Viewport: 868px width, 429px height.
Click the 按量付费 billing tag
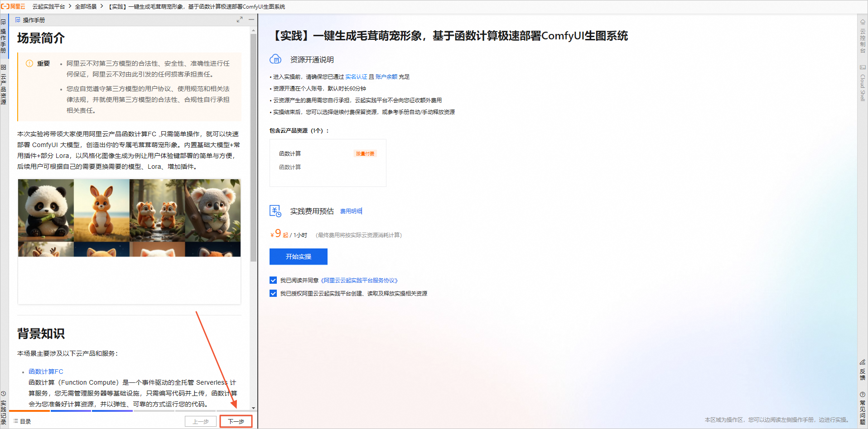click(365, 154)
